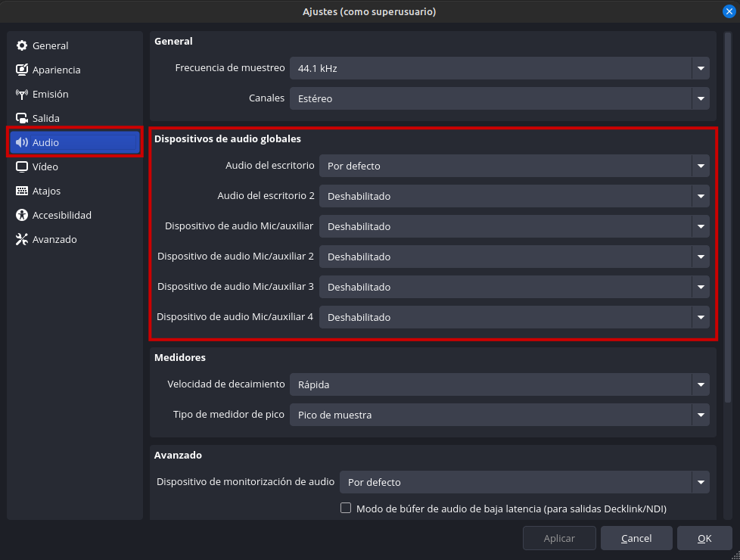The image size is (740, 560).
Task: Click the General gear icon in sidebar
Action: (22, 45)
